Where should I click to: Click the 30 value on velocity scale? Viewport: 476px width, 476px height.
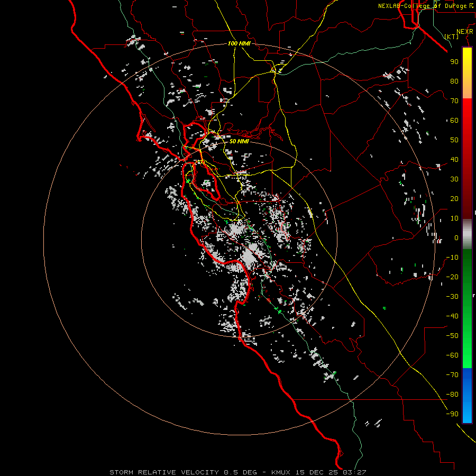pyautogui.click(x=454, y=179)
